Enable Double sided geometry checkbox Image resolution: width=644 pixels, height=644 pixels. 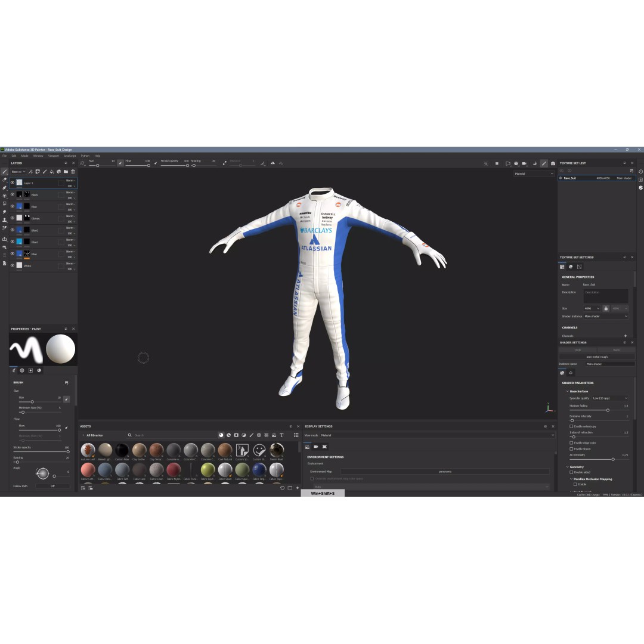pos(571,472)
